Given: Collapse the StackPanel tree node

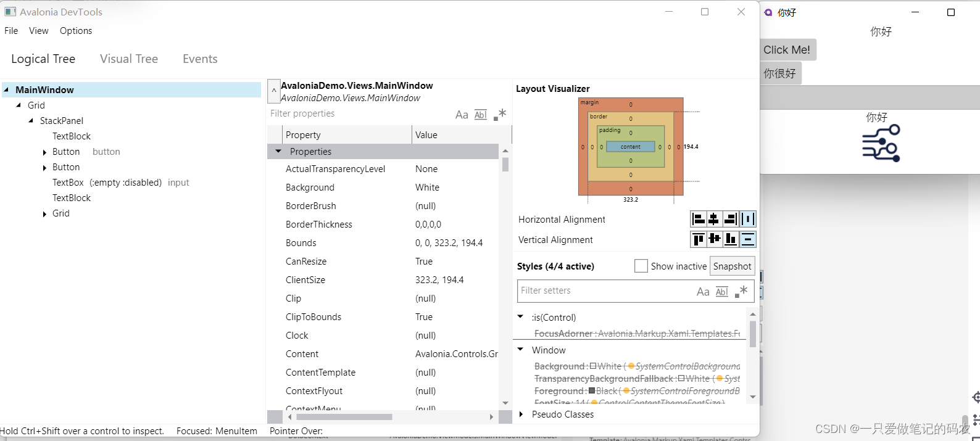Looking at the screenshot, I should click(31, 120).
